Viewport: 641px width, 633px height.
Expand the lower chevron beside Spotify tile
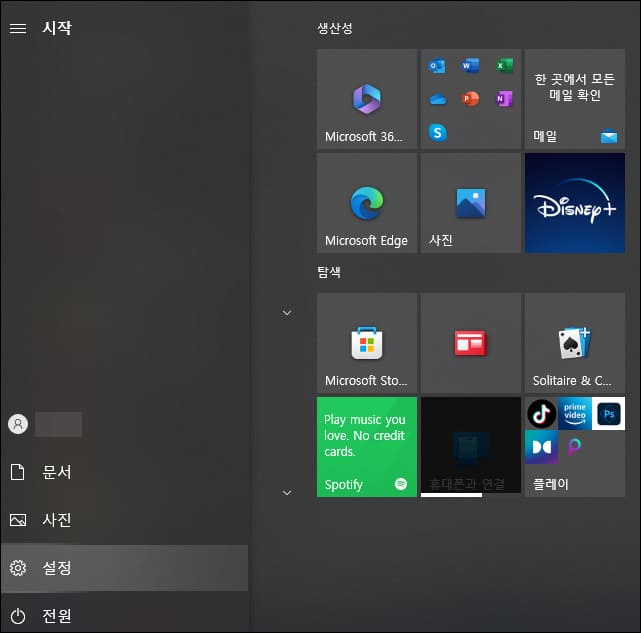click(287, 493)
